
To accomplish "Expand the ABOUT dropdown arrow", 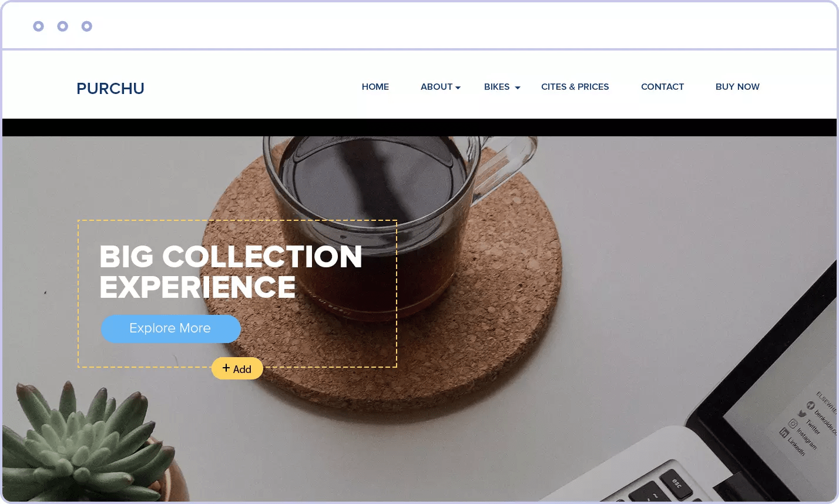I will coord(458,88).
